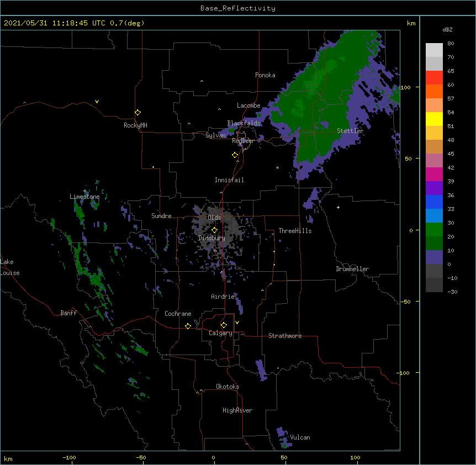Click the km label beside the timestamp bar
Image resolution: width=476 pixels, height=465 pixels.
click(x=411, y=23)
